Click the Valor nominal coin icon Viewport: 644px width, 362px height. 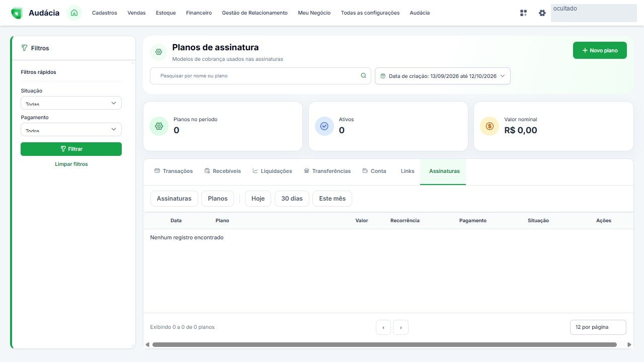coord(490,126)
